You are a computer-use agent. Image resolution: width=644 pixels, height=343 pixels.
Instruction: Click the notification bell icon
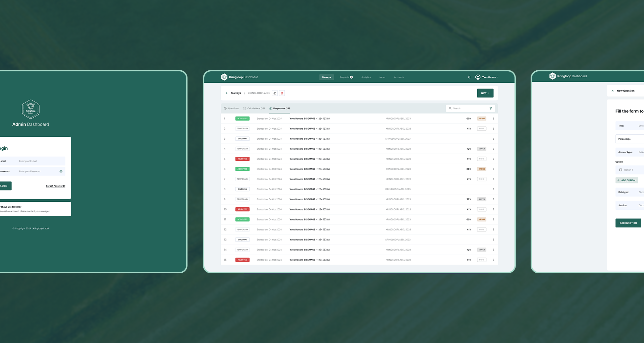tap(469, 77)
